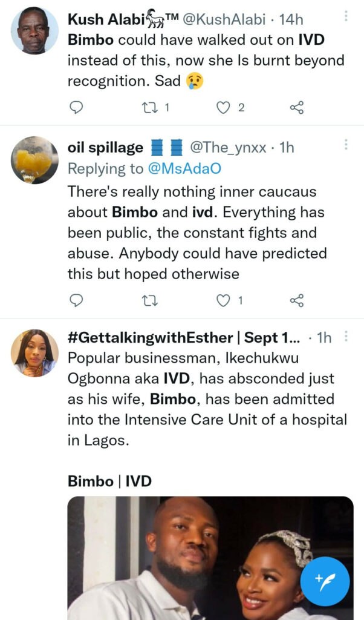
Task: Share oil spillage's tweet
Action: [296, 300]
